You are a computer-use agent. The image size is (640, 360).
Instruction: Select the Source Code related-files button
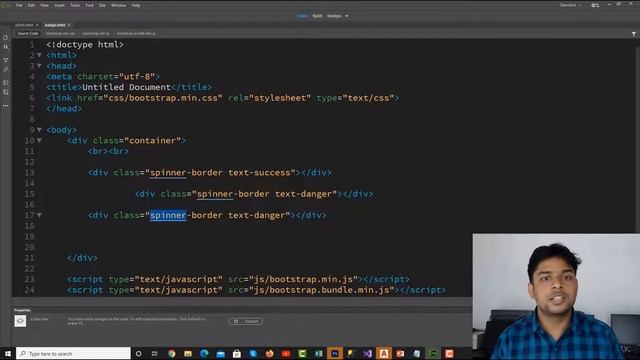tap(28, 33)
